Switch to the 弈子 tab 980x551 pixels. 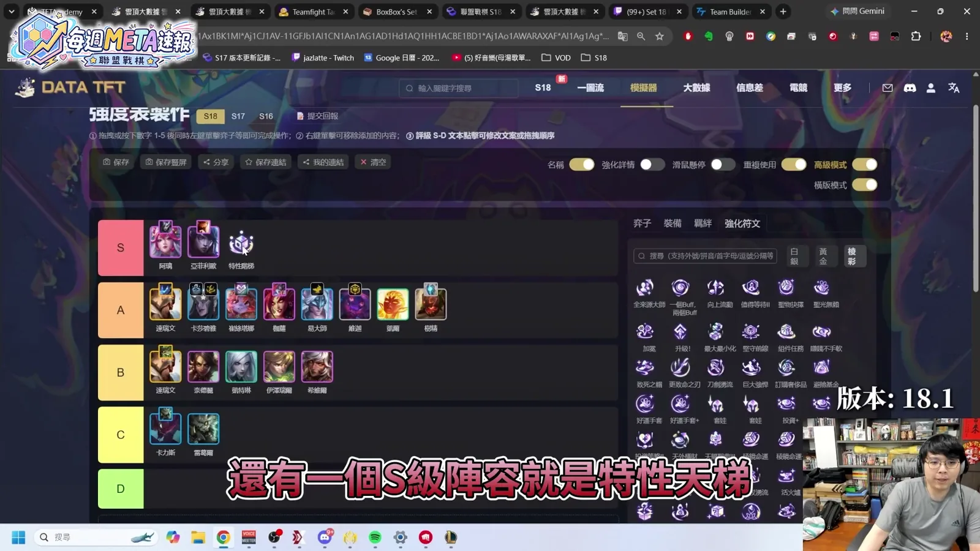[642, 223]
